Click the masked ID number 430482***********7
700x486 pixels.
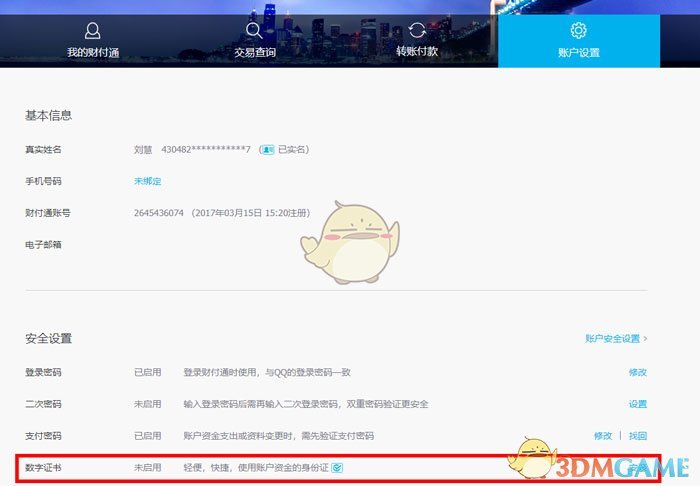pyautogui.click(x=206, y=150)
